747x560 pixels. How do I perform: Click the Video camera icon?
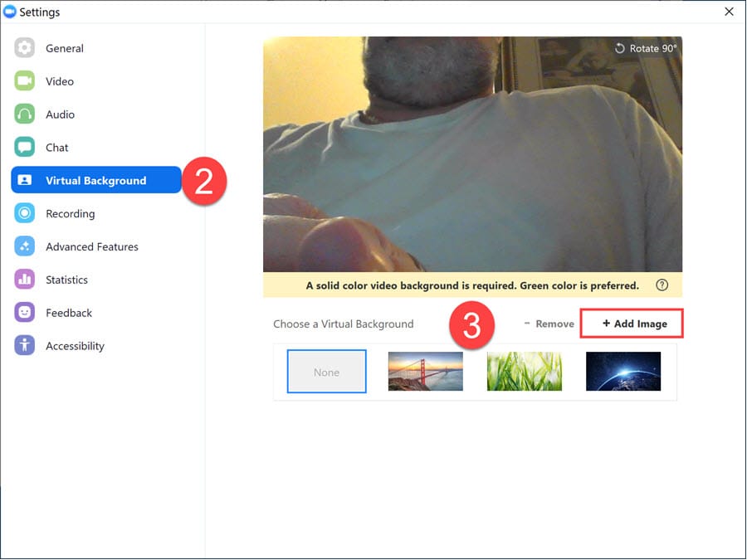click(x=25, y=81)
